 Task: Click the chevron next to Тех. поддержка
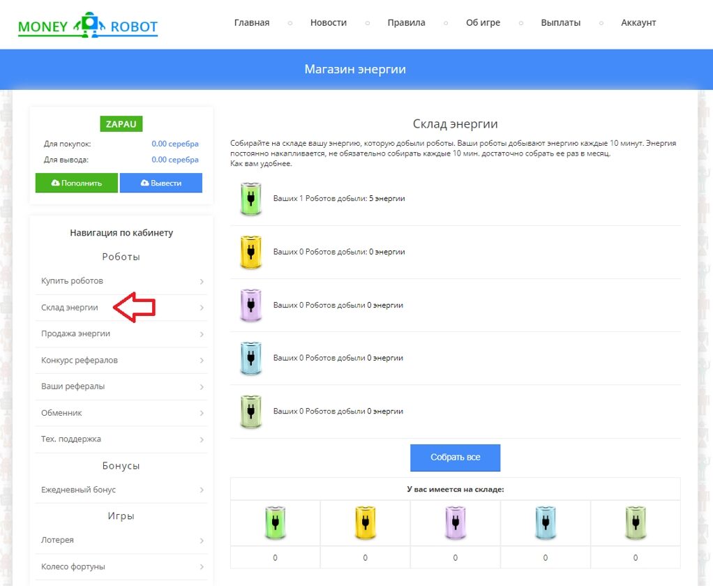point(202,439)
